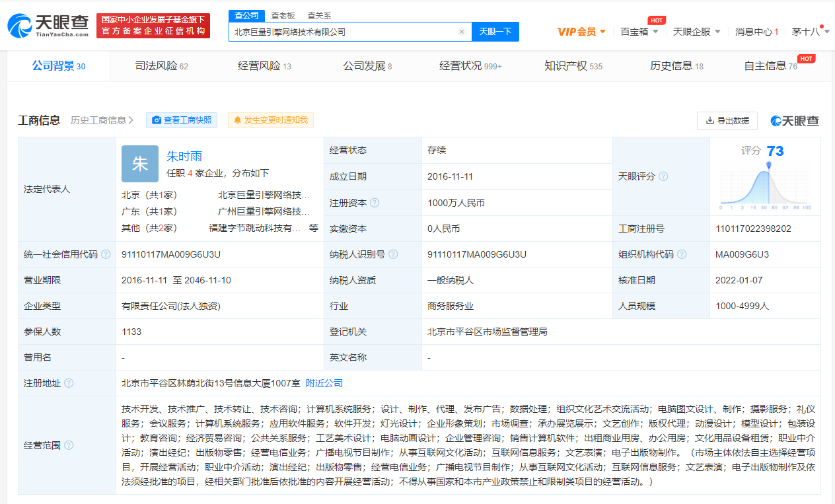Open the 知识产权 tab
Viewport: 835px width, 504px height.
pos(573,66)
